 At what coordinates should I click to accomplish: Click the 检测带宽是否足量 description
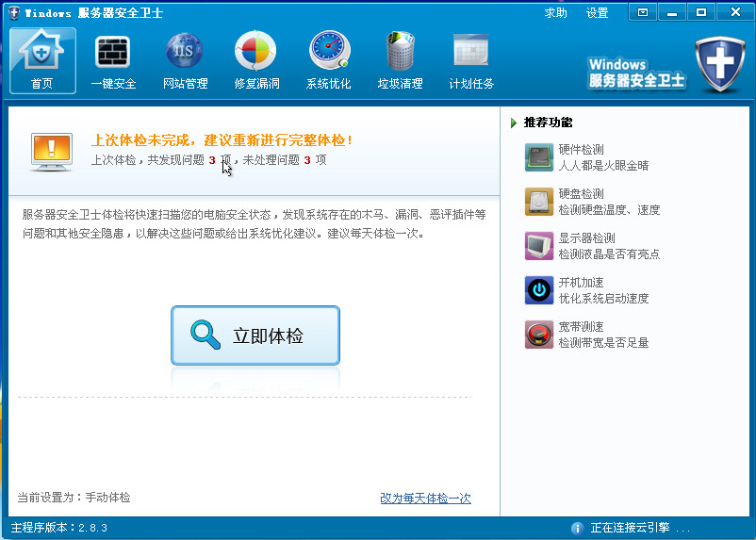603,343
